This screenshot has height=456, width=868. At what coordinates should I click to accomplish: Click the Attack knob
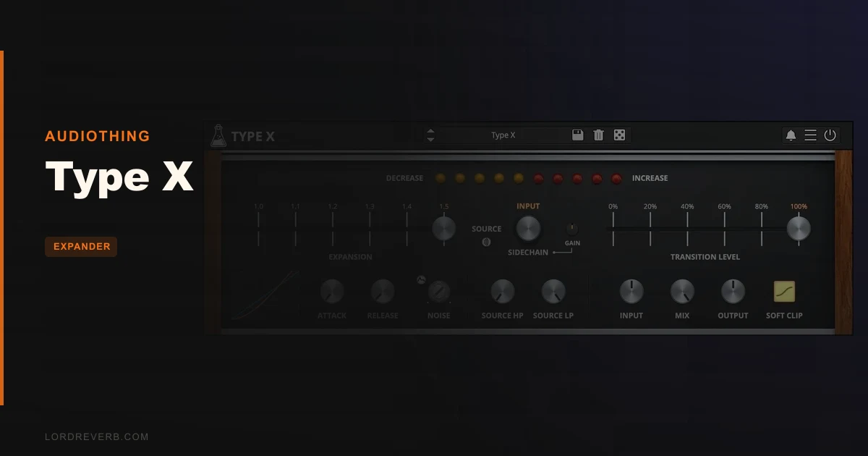[x=332, y=292]
